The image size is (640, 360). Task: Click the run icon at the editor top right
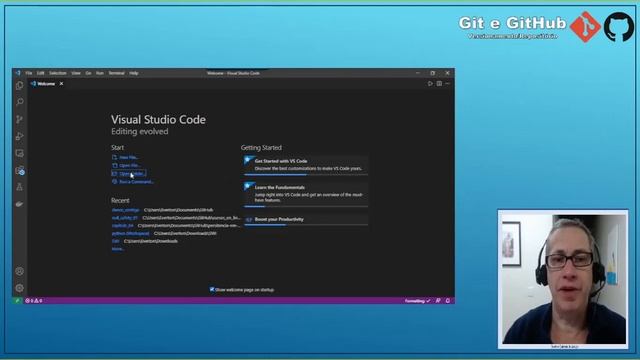(x=430, y=84)
